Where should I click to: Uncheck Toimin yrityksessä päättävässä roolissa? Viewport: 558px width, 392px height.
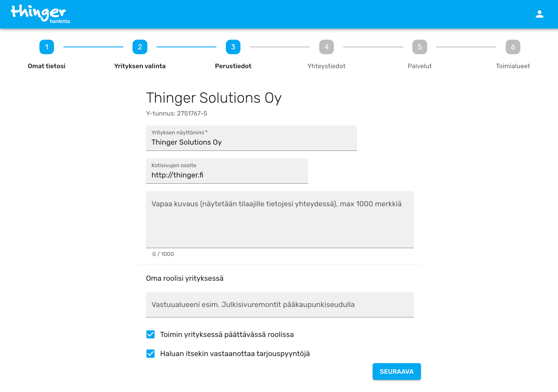click(150, 334)
